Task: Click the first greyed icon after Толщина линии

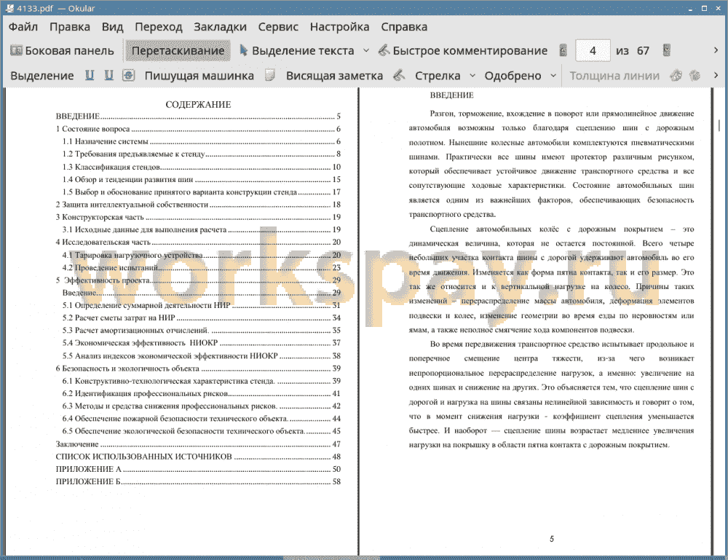Action: coord(676,76)
